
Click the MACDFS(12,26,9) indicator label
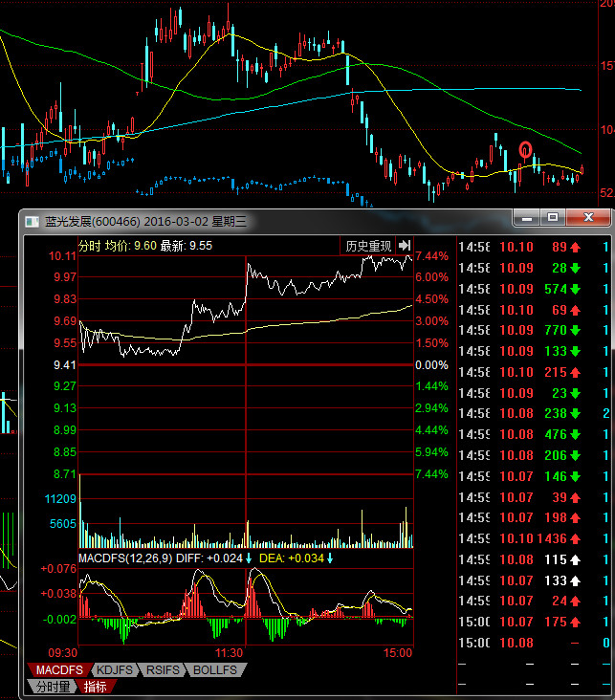125,558
